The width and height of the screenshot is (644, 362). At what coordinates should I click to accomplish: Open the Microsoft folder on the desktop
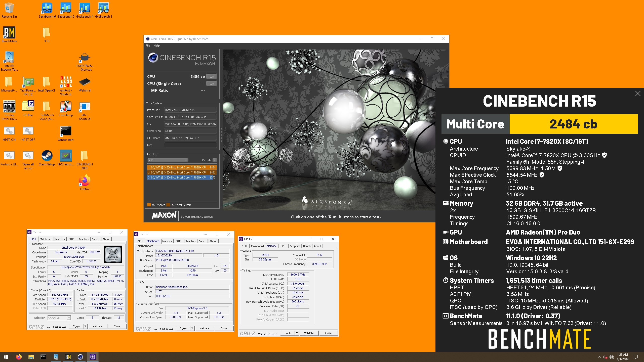tap(9, 84)
